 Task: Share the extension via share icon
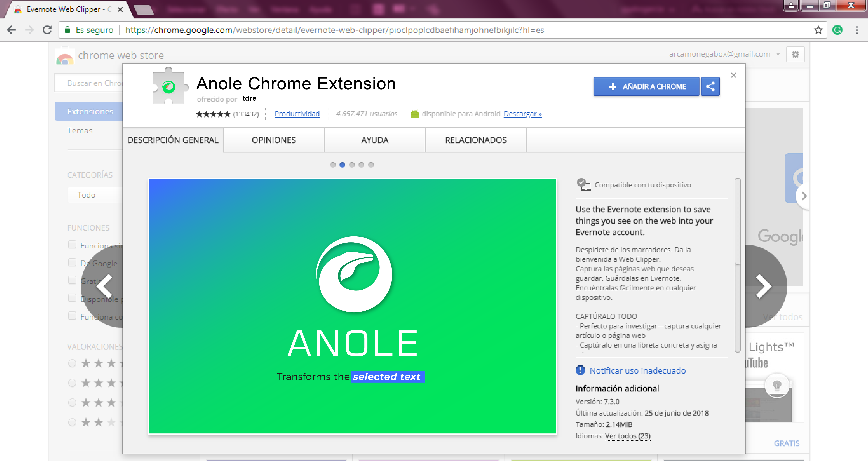pos(710,87)
